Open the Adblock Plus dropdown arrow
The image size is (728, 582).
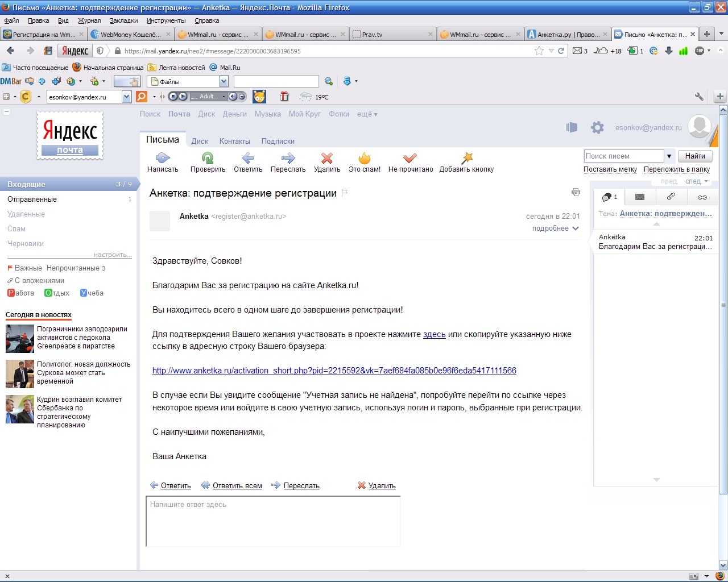point(709,51)
